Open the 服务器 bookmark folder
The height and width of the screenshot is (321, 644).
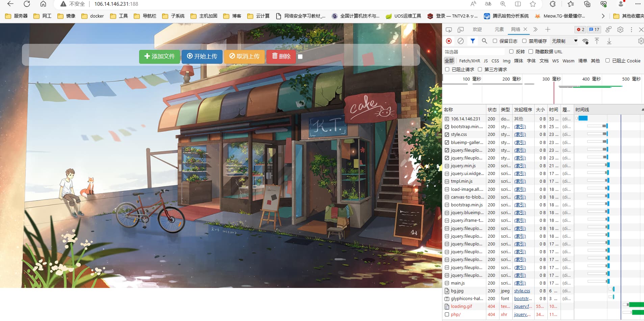tap(16, 16)
